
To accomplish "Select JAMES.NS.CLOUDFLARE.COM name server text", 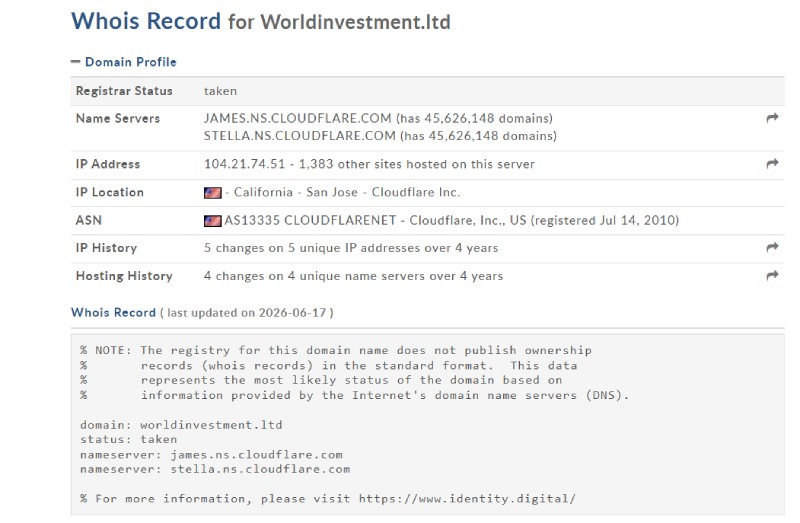I will [297, 118].
